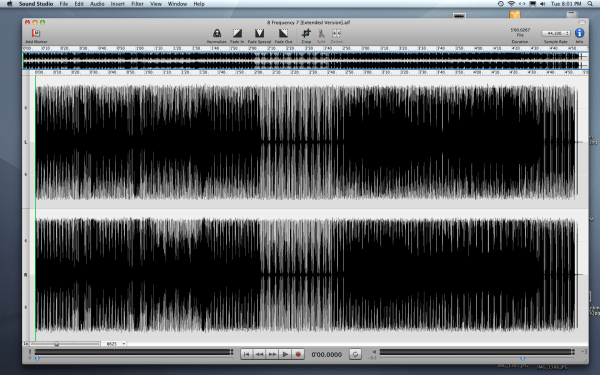Screen dimensions: 600x375
Task: Apply the Fade Out effect
Action: point(283,33)
